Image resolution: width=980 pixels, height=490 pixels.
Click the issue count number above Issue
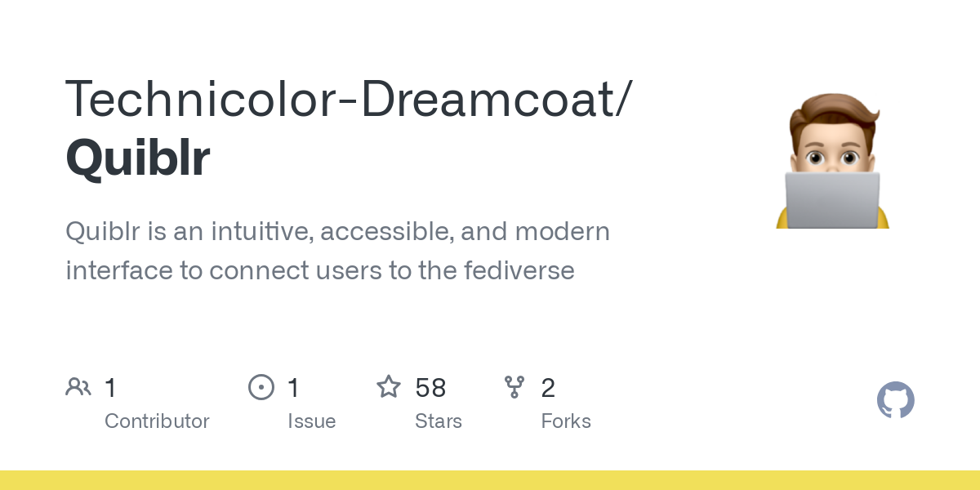tap(294, 388)
